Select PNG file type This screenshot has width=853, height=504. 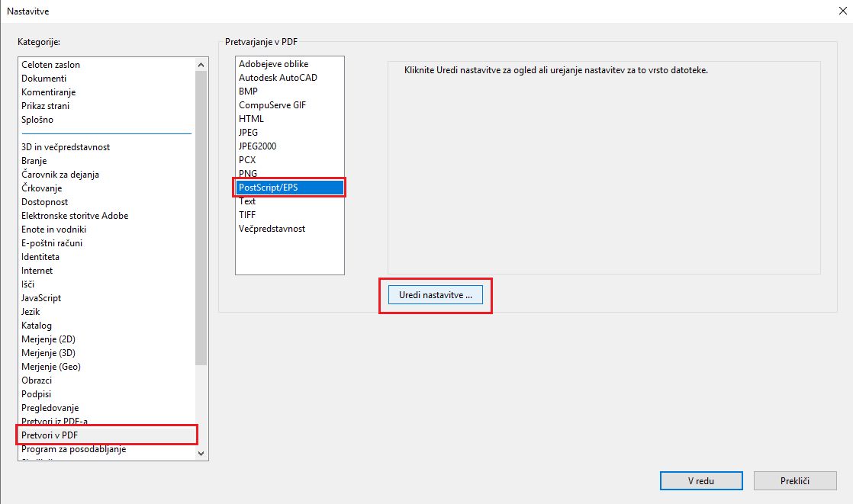(247, 173)
